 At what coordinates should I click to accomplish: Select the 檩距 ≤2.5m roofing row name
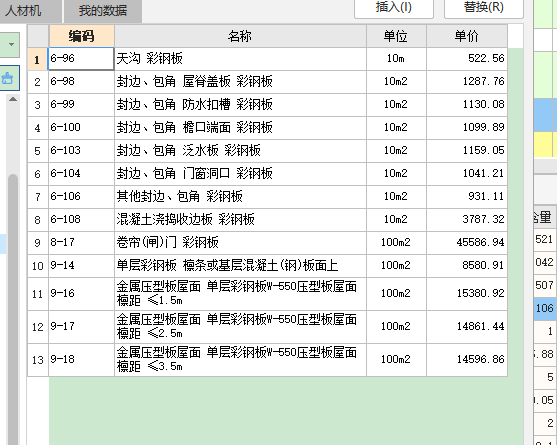tap(240, 327)
